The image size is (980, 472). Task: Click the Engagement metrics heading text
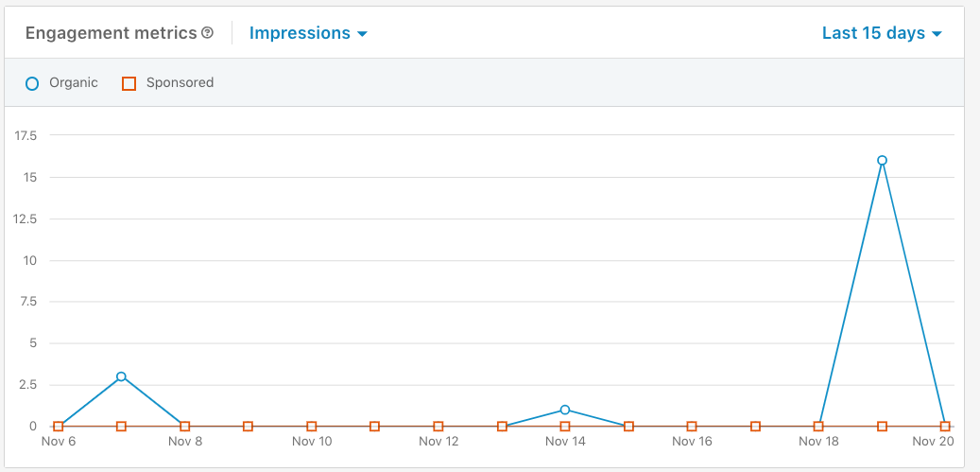(112, 33)
